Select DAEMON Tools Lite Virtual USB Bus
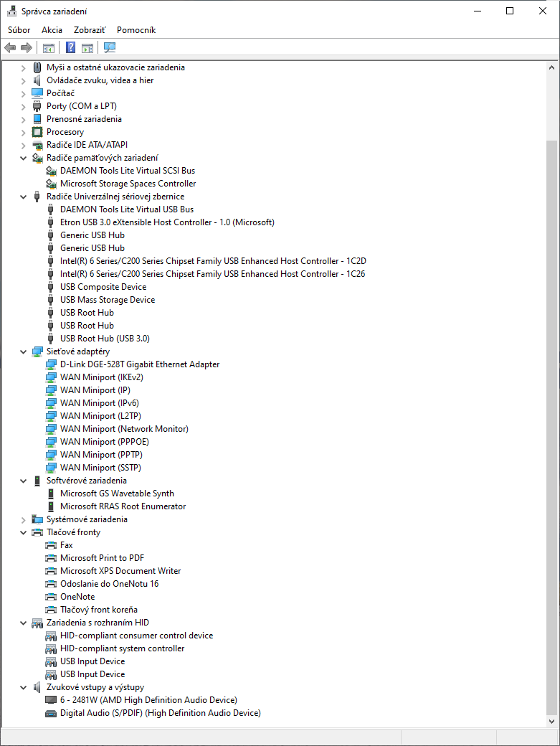The width and height of the screenshot is (560, 746). click(x=127, y=209)
